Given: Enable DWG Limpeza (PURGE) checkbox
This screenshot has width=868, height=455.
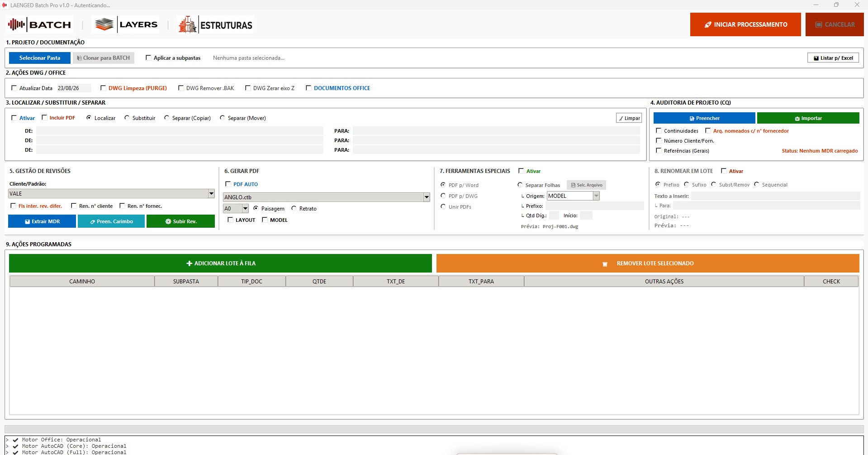Looking at the screenshot, I should (x=103, y=88).
